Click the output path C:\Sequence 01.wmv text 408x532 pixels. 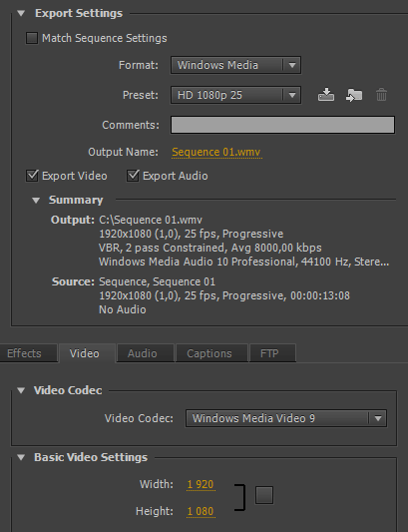(x=151, y=220)
